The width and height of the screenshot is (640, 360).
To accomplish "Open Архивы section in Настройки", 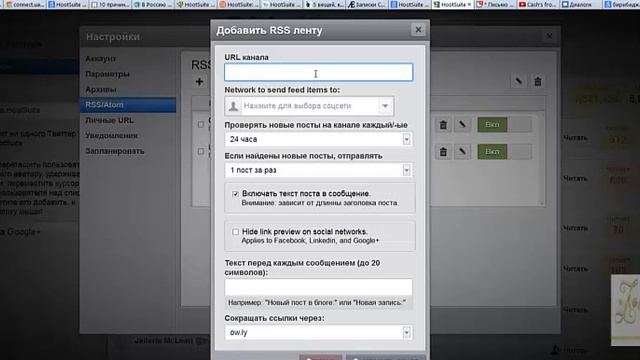I will [x=101, y=89].
